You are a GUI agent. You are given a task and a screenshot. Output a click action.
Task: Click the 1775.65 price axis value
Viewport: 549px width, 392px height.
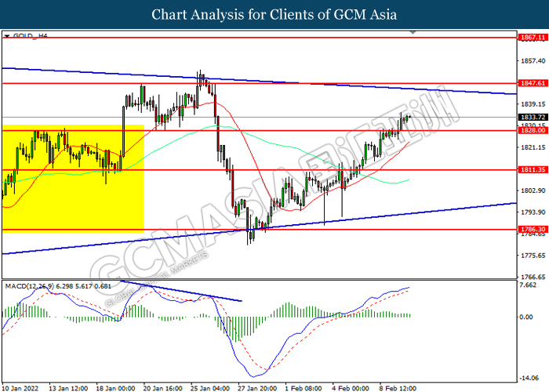click(533, 256)
